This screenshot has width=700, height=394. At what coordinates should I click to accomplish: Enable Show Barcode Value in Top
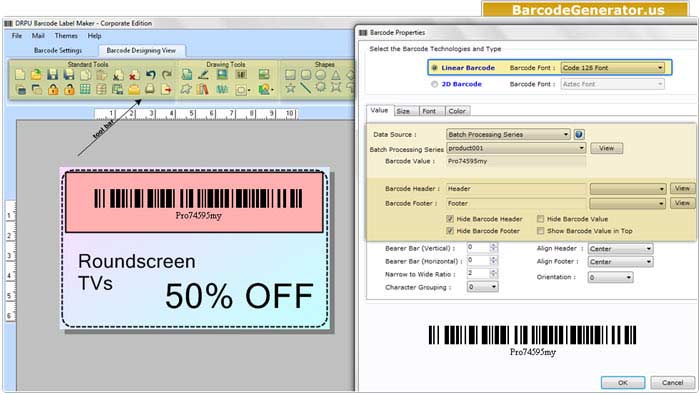click(541, 231)
